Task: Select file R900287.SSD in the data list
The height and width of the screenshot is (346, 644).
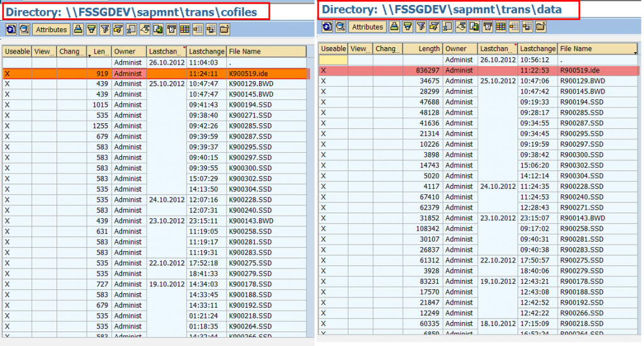Action: pyautogui.click(x=582, y=123)
